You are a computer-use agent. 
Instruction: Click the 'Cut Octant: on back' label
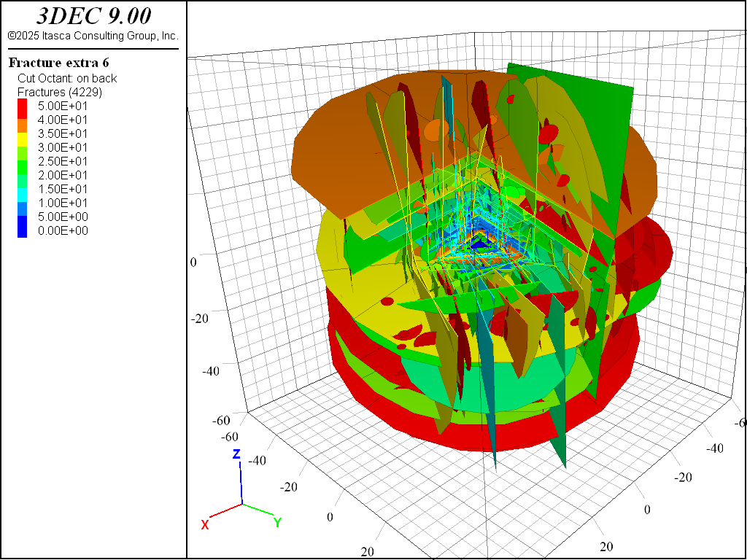pos(67,78)
